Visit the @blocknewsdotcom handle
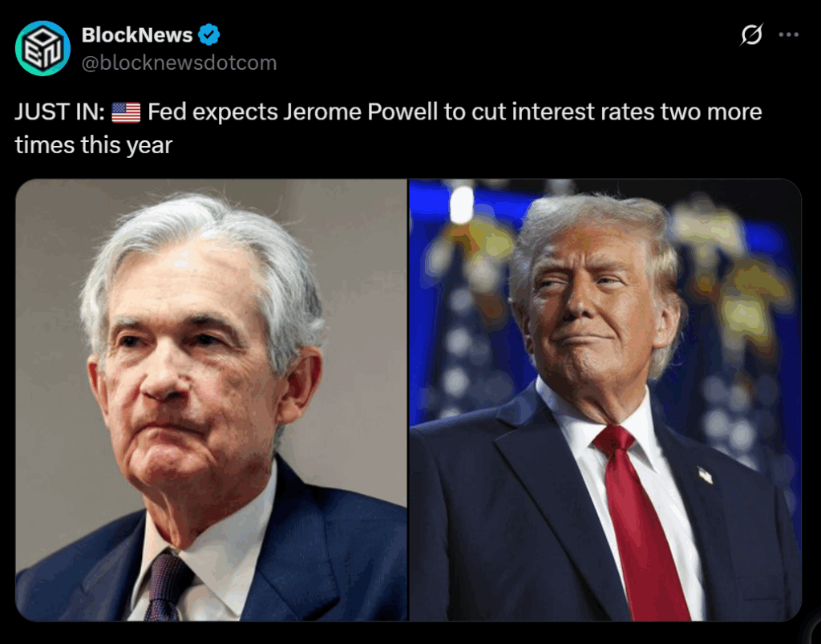Viewport: 821px width, 644px height. (179, 63)
